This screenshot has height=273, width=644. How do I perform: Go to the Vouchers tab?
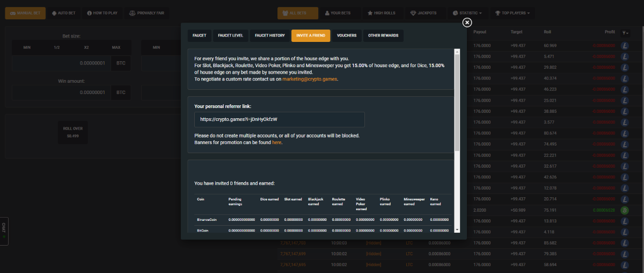tap(347, 35)
